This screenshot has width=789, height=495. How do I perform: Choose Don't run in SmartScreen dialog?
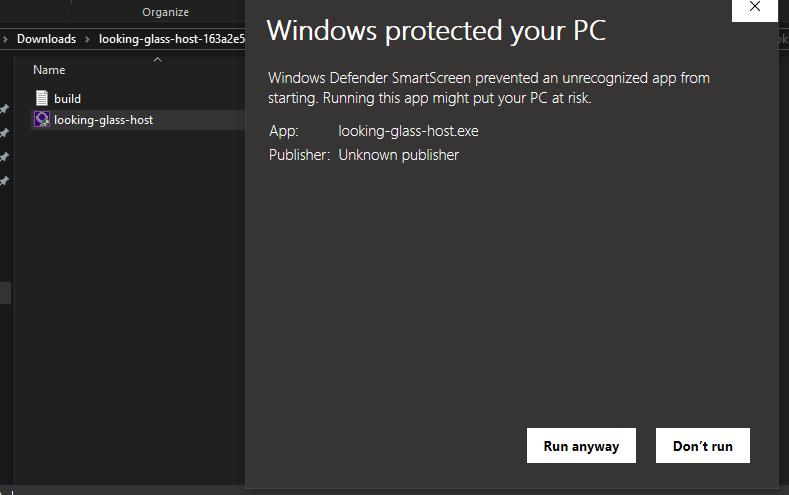pos(702,446)
